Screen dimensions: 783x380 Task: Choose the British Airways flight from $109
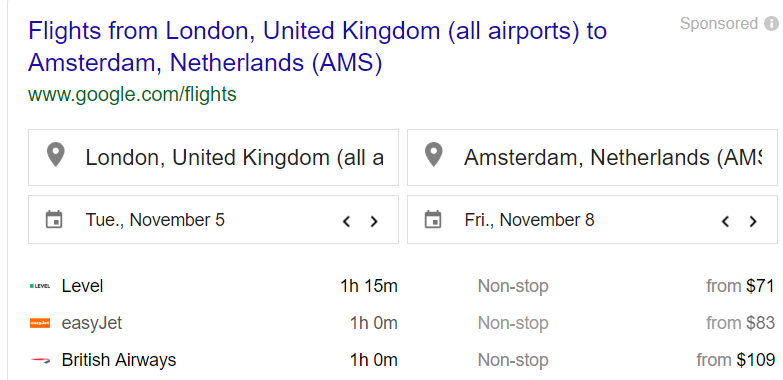[x=402, y=360]
